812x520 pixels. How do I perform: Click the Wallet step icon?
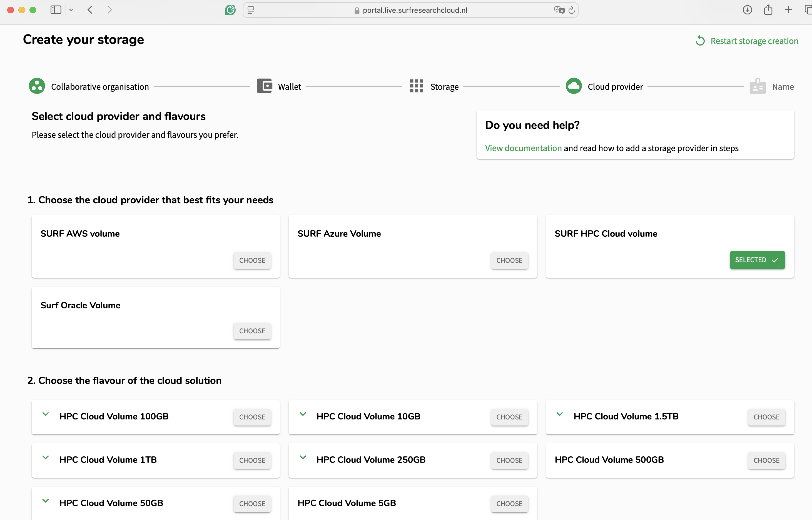coord(265,86)
